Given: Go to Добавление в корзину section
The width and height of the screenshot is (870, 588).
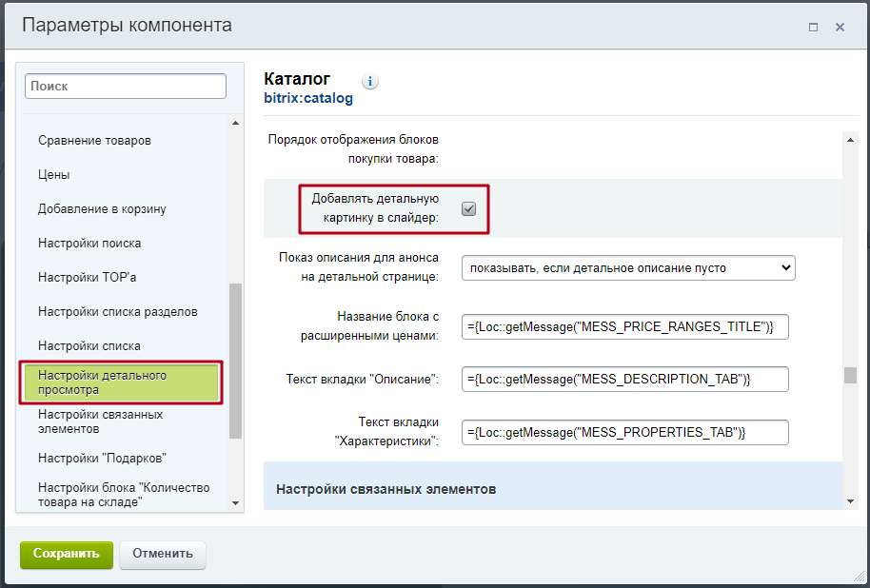Looking at the screenshot, I should coord(102,209).
